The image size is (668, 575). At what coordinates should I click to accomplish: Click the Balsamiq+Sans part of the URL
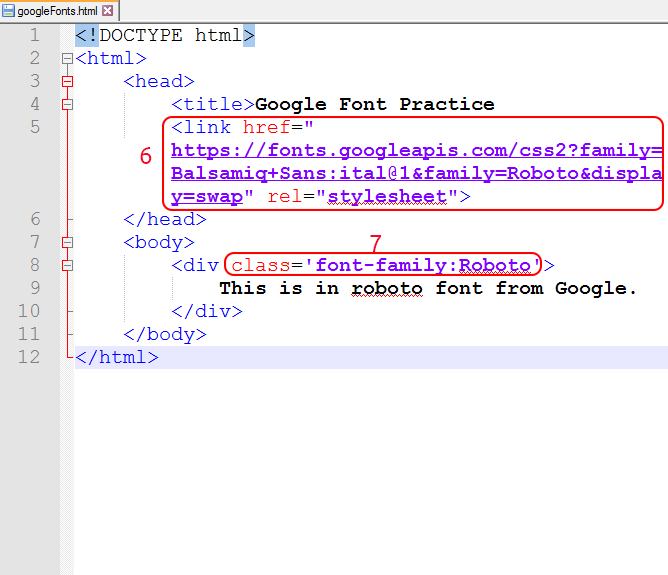[249, 173]
